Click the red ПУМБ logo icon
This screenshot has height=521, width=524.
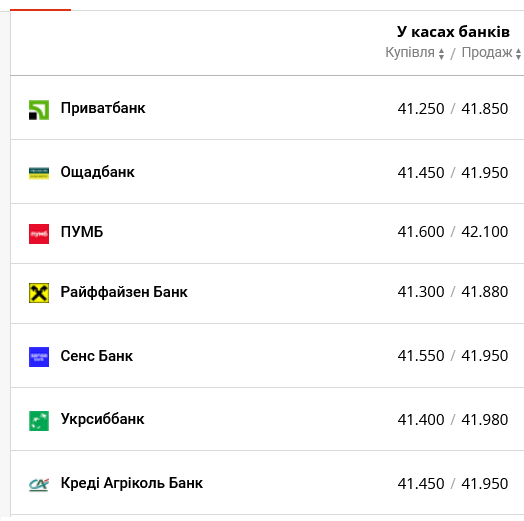pos(39,234)
